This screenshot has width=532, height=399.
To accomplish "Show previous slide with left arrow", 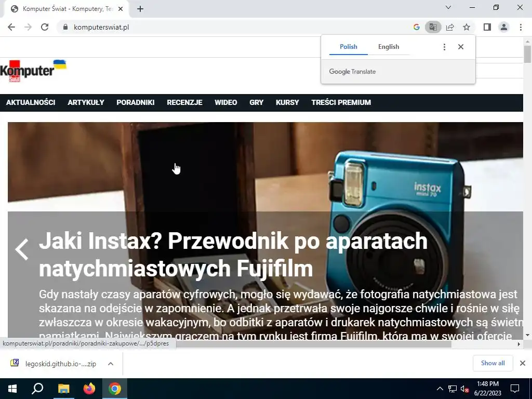I will 22,249.
